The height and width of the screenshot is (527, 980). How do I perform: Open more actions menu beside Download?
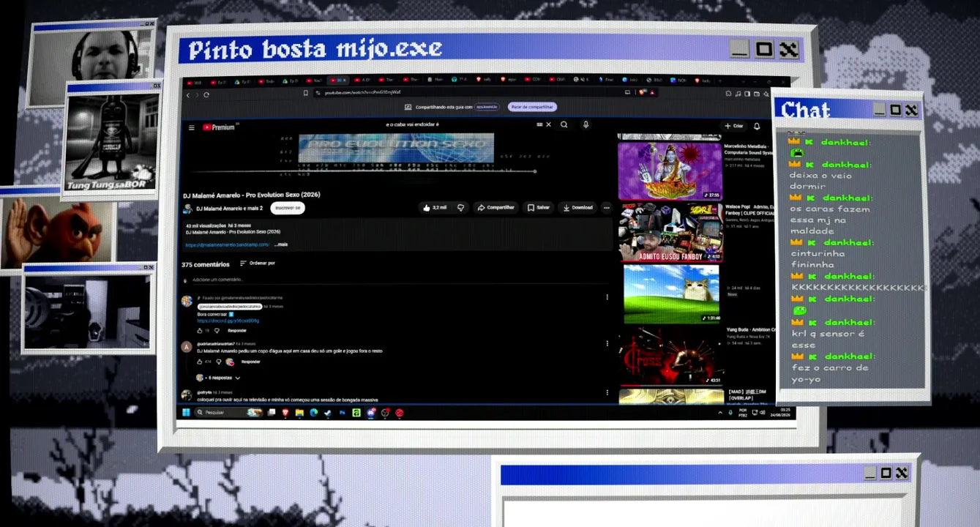606,208
